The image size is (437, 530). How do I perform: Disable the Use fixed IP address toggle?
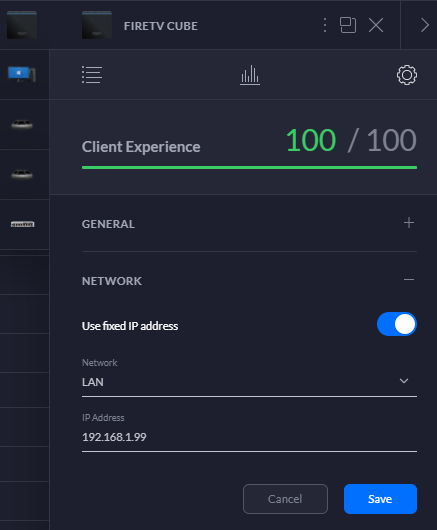click(x=397, y=324)
